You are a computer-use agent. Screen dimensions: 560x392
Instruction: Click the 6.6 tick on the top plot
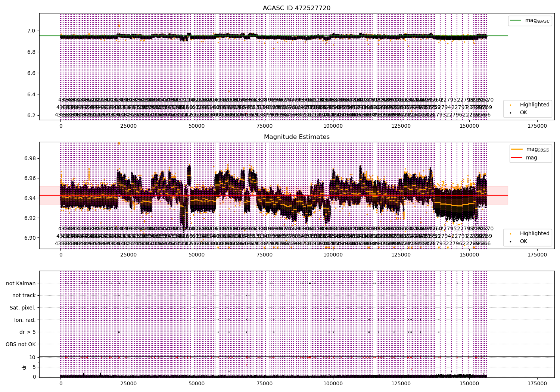31,73
